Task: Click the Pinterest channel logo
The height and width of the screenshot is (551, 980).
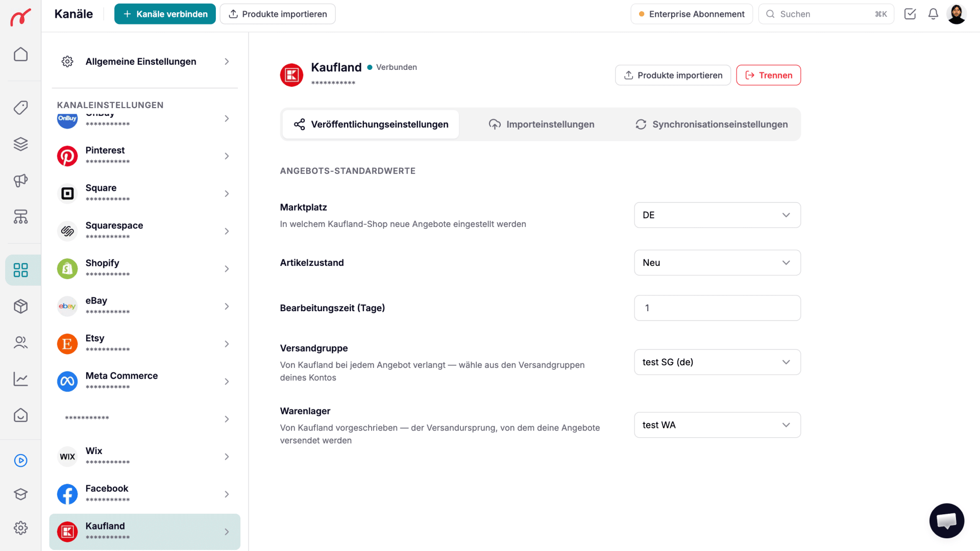Action: [x=67, y=156]
